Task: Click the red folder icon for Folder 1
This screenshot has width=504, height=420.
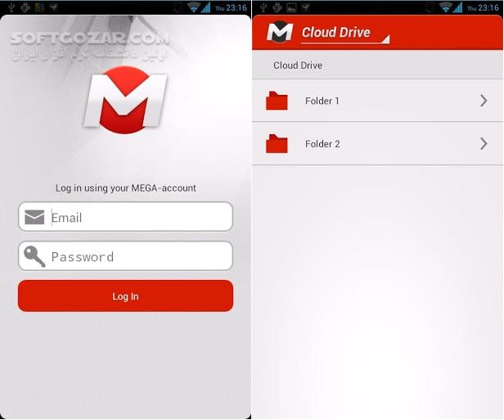Action: coord(277,101)
